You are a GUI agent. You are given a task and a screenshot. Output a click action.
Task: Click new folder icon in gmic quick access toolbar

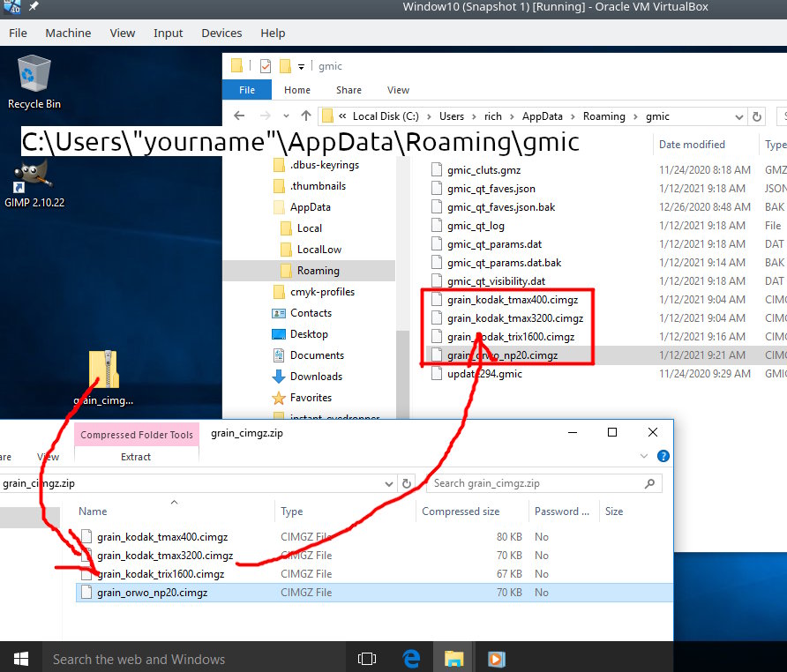point(286,66)
